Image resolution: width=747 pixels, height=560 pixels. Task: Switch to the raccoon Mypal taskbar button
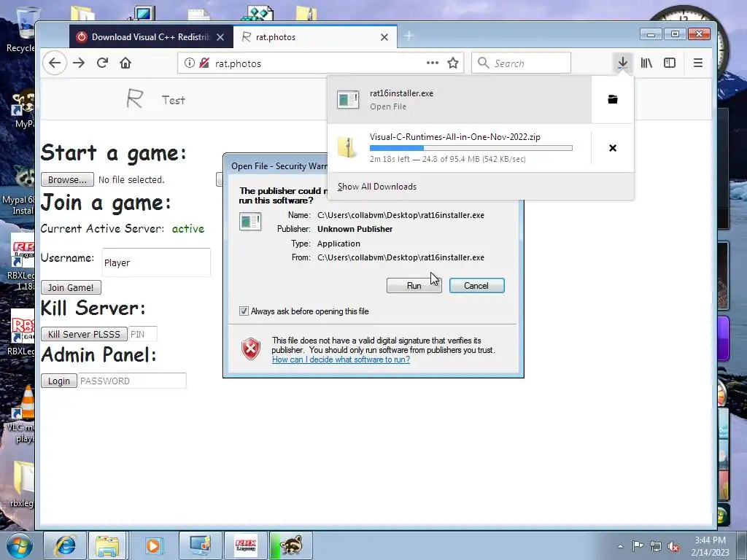click(290, 545)
